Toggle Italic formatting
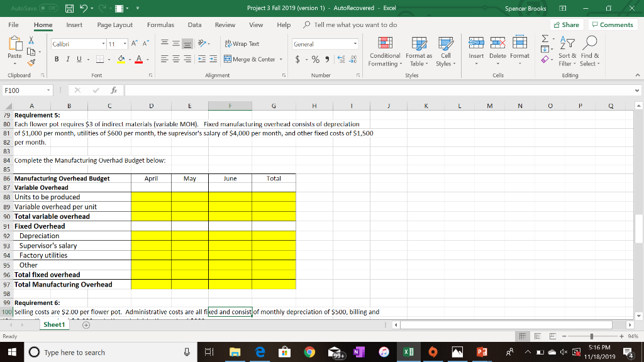 coord(68,59)
